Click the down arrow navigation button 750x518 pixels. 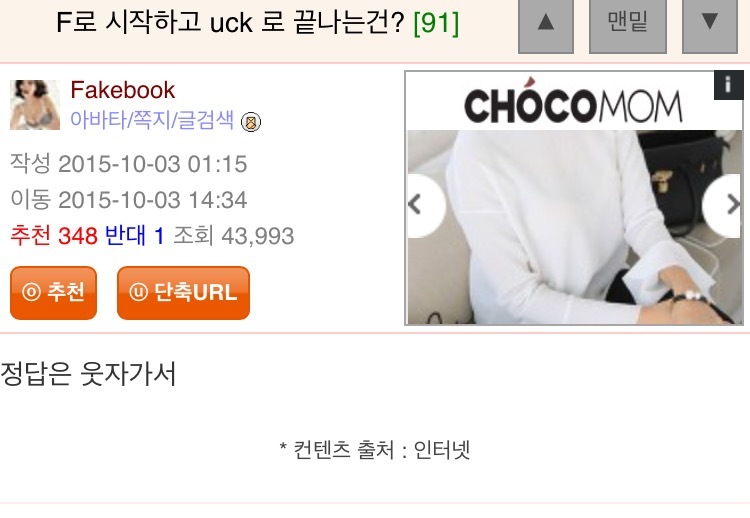[x=710, y=24]
